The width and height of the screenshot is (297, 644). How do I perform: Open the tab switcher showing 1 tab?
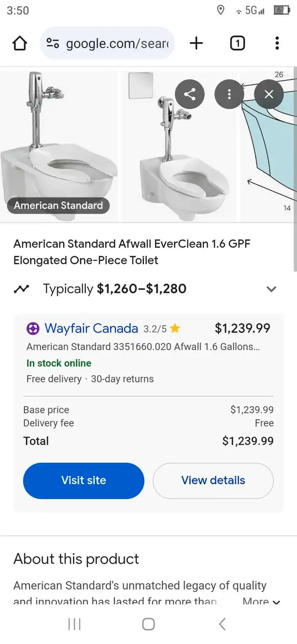[237, 44]
